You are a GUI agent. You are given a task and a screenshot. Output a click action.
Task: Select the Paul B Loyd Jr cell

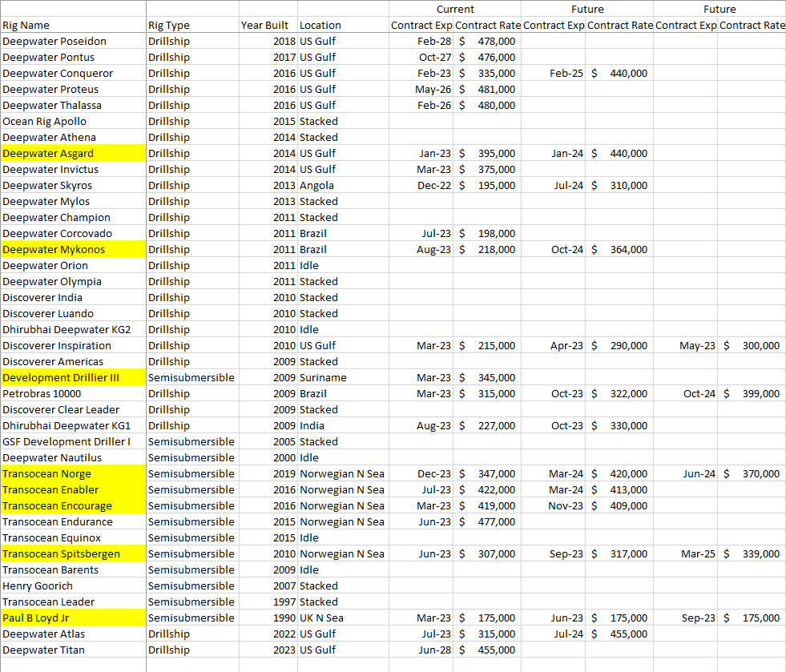coord(73,618)
